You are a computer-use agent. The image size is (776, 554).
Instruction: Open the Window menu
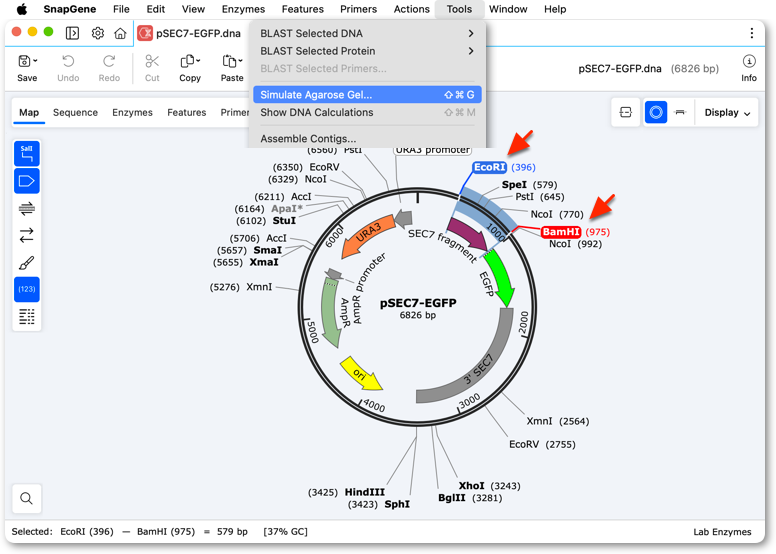[508, 9]
